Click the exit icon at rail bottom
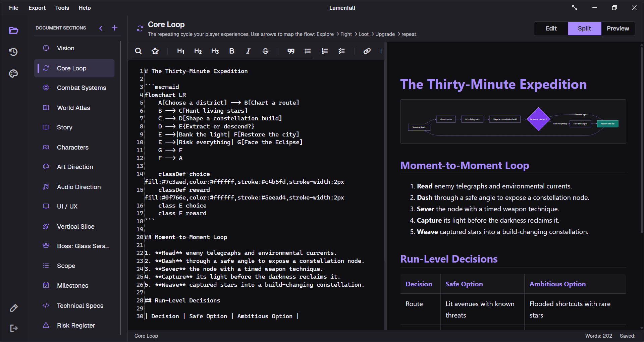The height and width of the screenshot is (342, 644). [13, 328]
